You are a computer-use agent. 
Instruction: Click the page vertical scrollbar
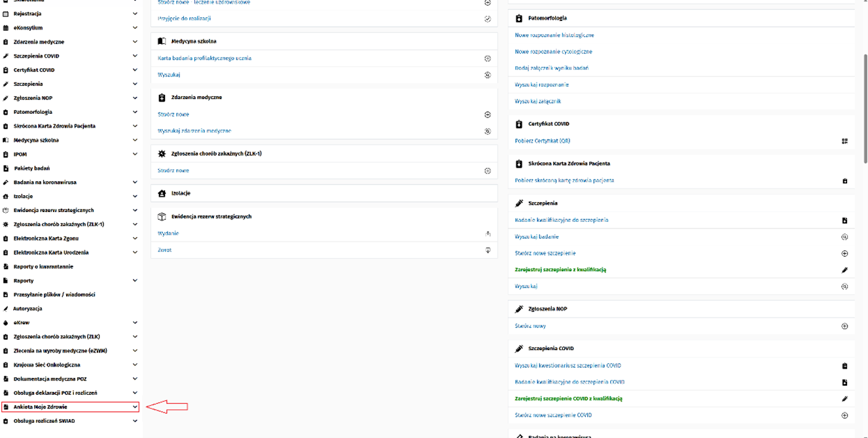coord(865,108)
